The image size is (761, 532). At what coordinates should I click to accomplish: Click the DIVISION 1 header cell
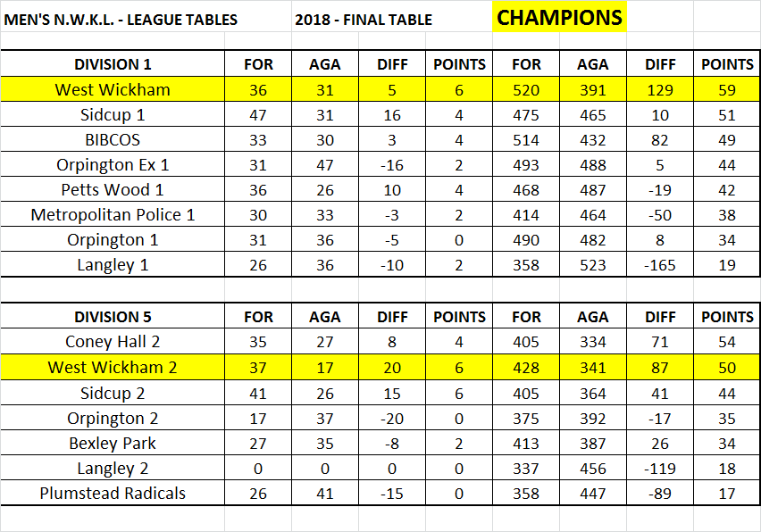point(113,63)
